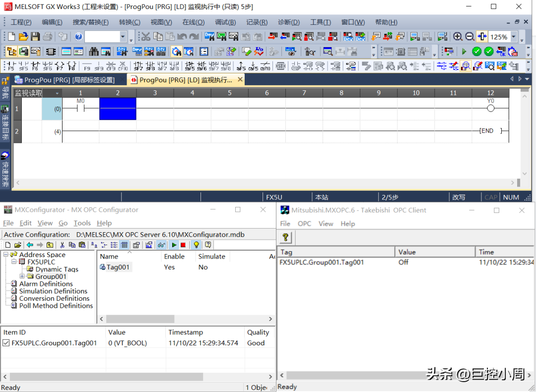Image resolution: width=536 pixels, height=392 pixels.
Task: Click the F7 coil ladder symbol icon
Action: (60, 66)
